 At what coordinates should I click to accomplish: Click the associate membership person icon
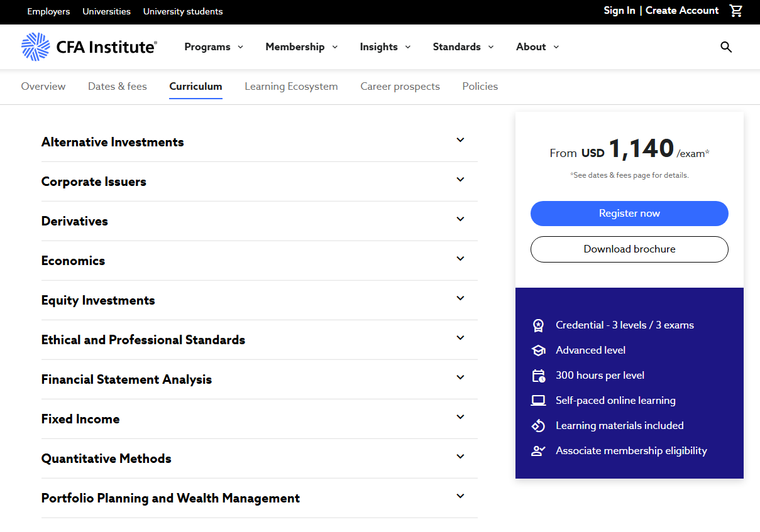pos(538,450)
